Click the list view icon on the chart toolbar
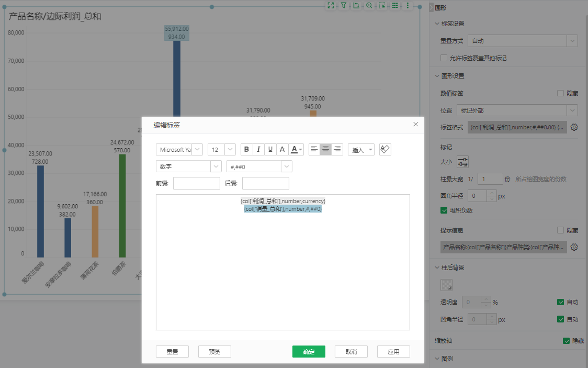This screenshot has height=368, width=588. 395,6
